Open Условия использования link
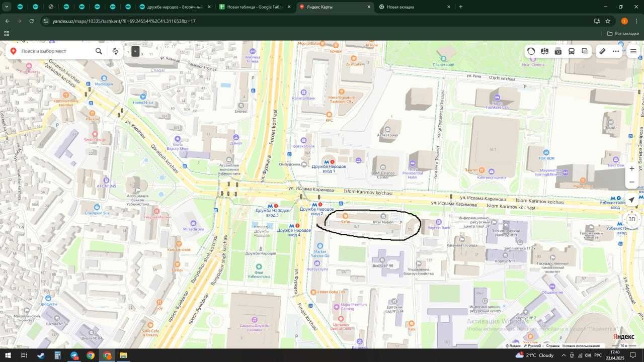644x362 pixels. [x=581, y=346]
